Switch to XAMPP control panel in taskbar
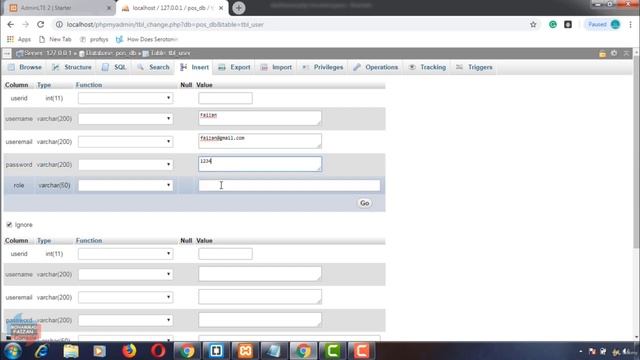 (x=245, y=351)
